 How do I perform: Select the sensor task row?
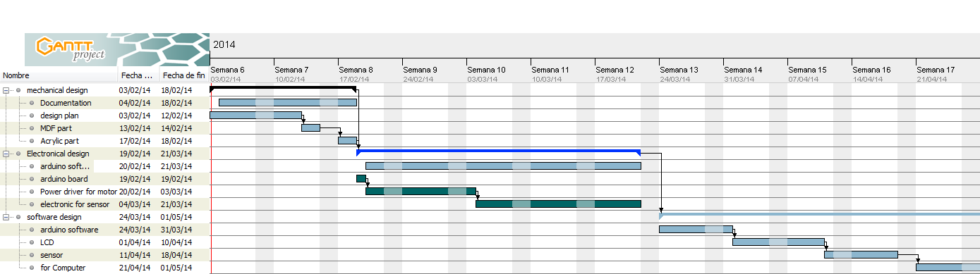105,255
